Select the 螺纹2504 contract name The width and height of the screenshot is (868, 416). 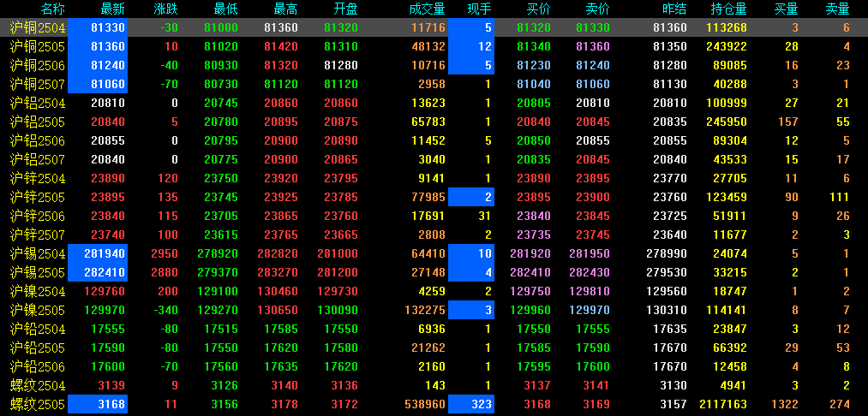point(38,385)
